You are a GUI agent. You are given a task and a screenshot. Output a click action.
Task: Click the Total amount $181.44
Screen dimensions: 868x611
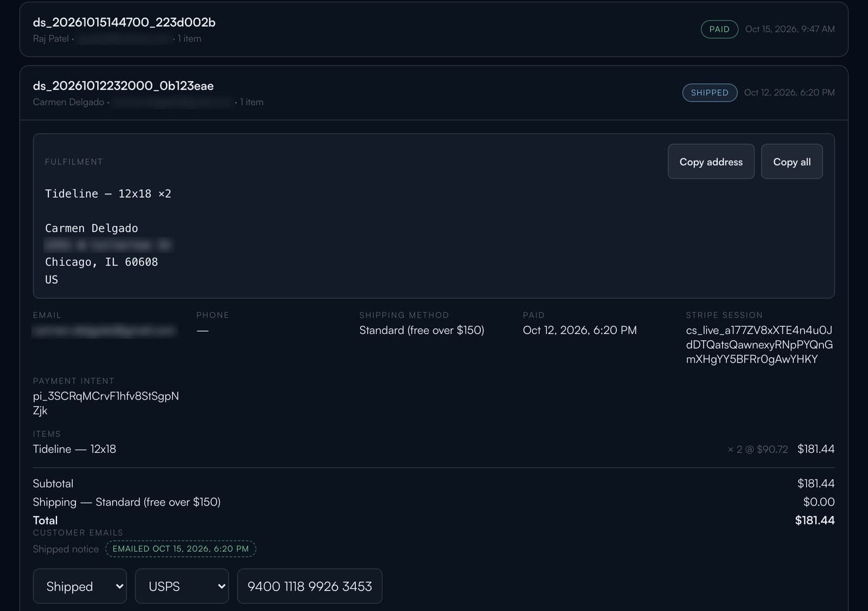pos(815,520)
